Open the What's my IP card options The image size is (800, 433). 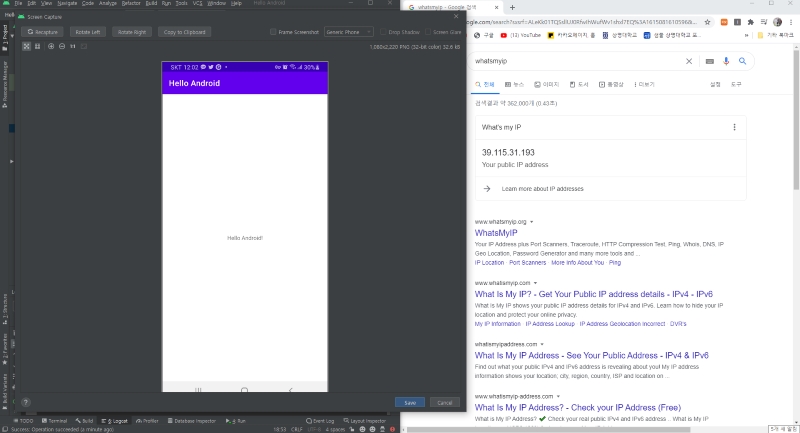tap(734, 127)
